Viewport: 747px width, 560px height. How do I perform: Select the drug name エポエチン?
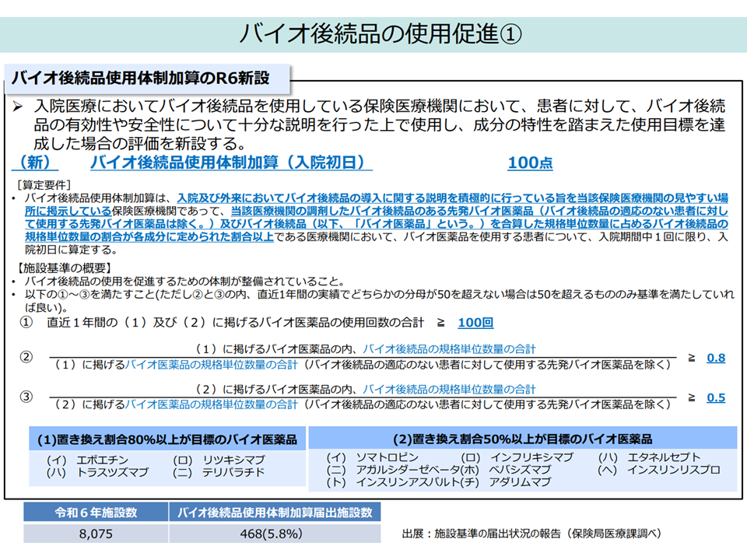(101, 460)
